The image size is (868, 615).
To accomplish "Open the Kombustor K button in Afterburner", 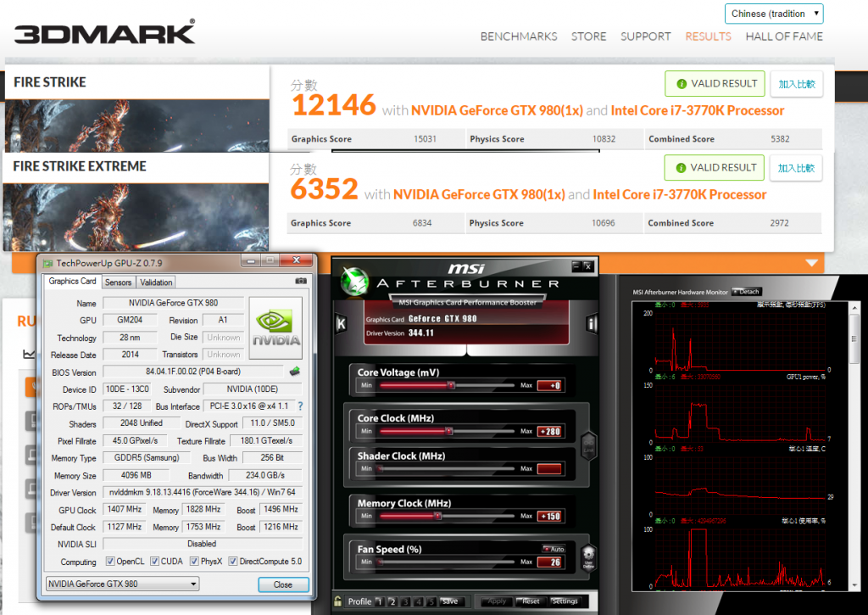I will click(x=341, y=323).
